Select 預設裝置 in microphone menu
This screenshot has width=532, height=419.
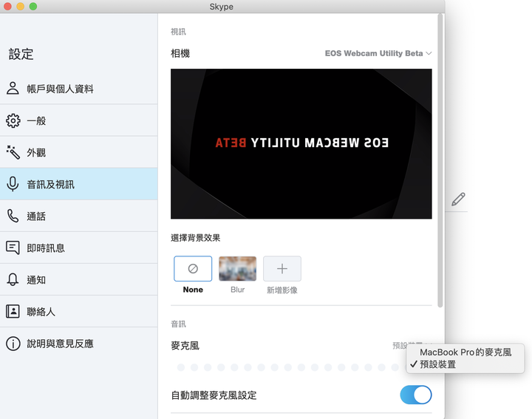[465, 364]
